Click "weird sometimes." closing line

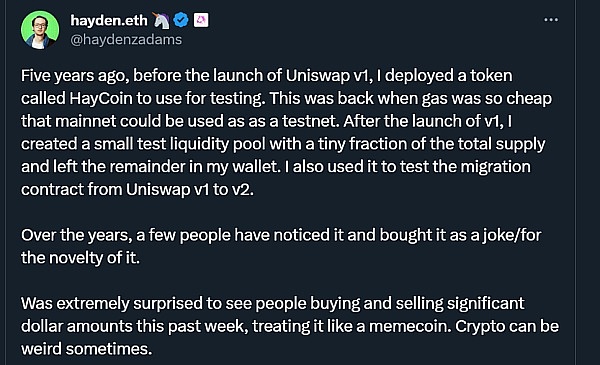(86, 349)
